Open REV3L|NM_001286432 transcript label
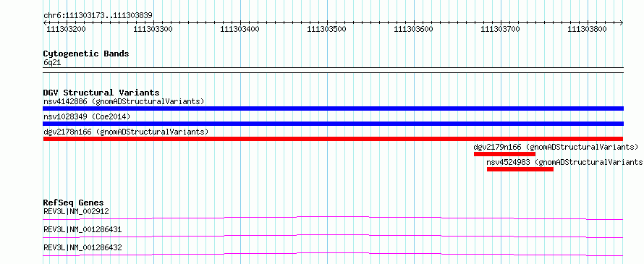644x264 pixels. 82,247
